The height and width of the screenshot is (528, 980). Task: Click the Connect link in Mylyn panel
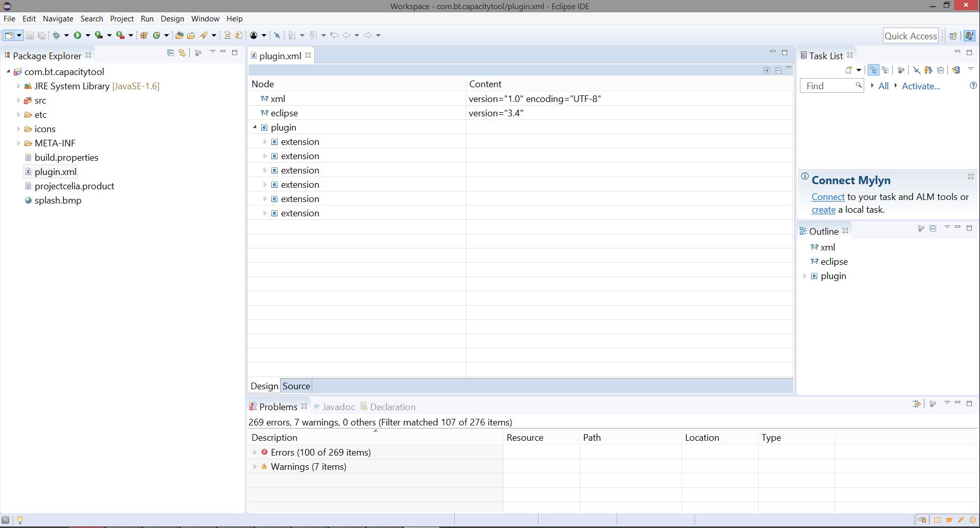pos(828,197)
